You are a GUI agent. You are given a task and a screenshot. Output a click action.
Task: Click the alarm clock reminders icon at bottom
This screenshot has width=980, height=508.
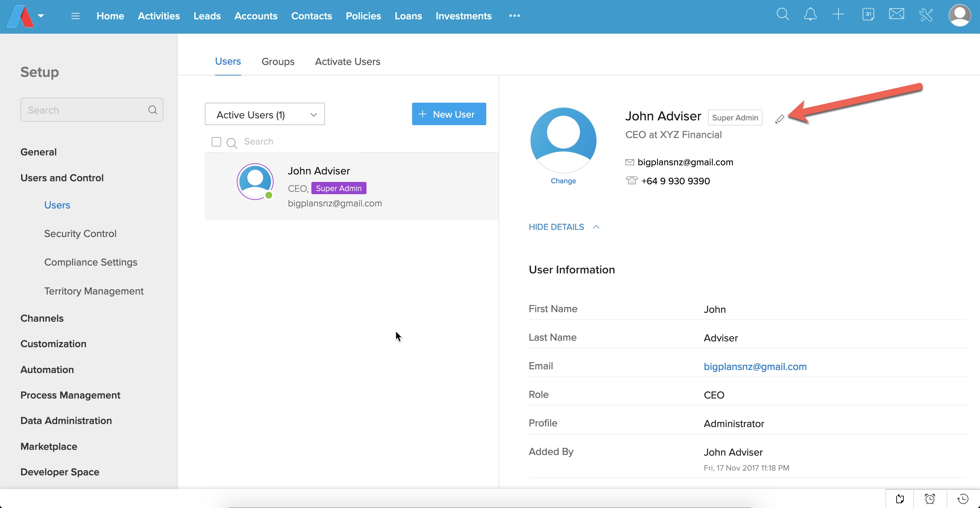pyautogui.click(x=930, y=498)
